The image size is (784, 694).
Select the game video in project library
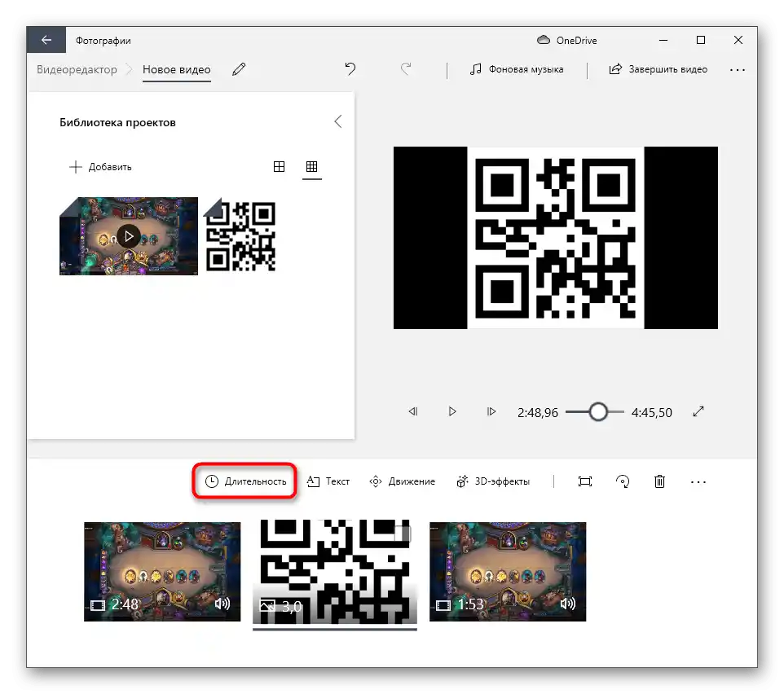(x=129, y=236)
